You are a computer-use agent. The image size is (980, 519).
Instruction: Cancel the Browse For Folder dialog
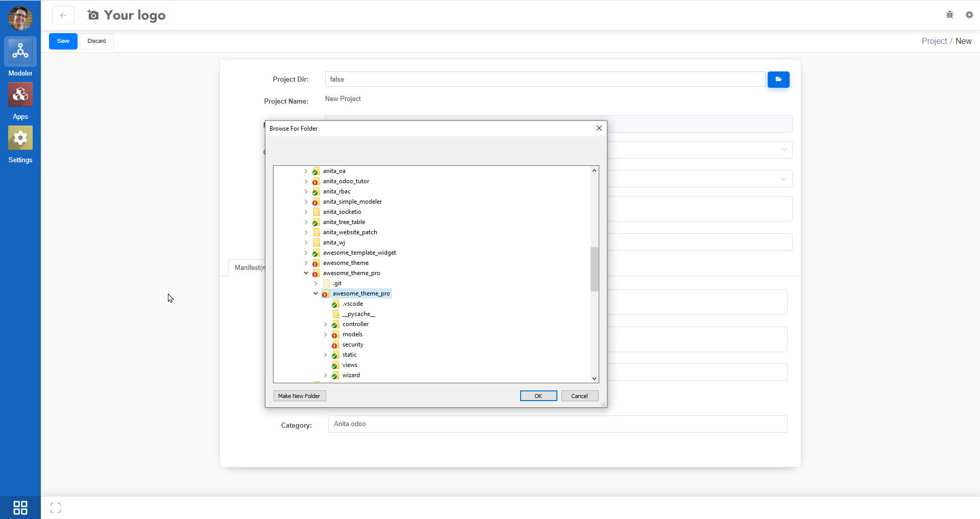click(x=579, y=396)
